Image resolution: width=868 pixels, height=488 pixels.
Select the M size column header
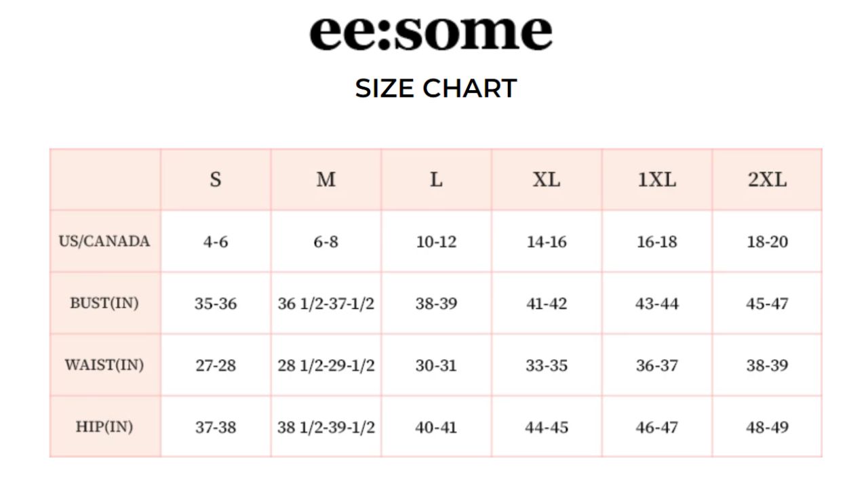[325, 180]
